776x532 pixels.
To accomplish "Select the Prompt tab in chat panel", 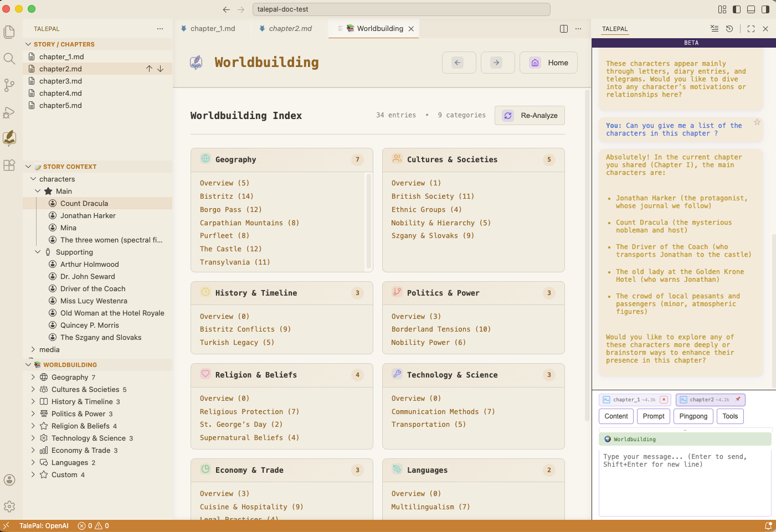I will [x=654, y=416].
